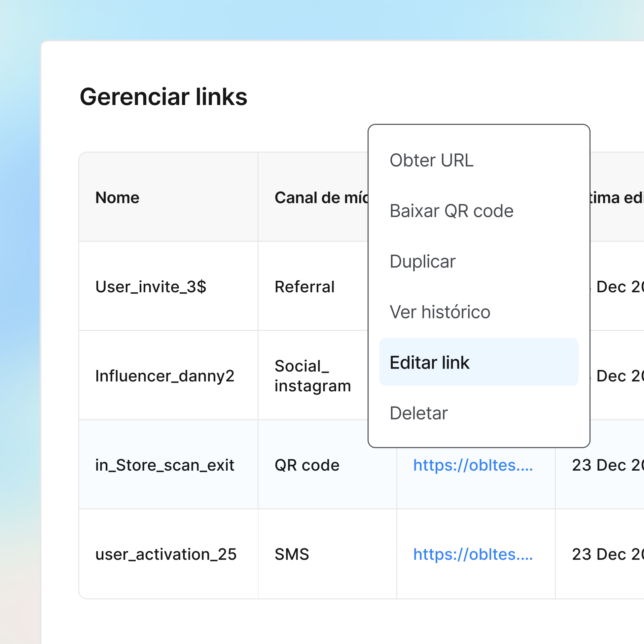Screen dimensions: 644x644
Task: Click the user_activation_25 row date cell
Action: click(x=607, y=554)
